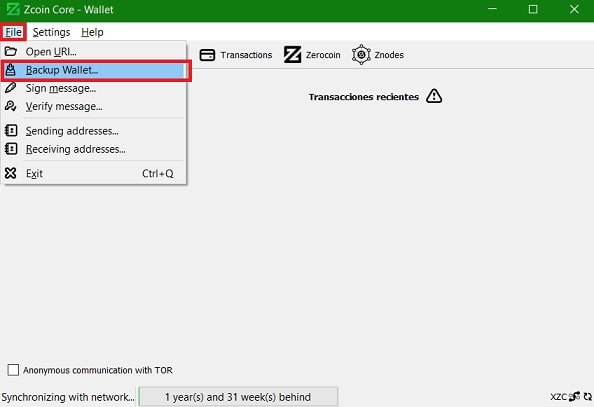
Task: Choose Open URI from File menu
Action: tap(94, 52)
